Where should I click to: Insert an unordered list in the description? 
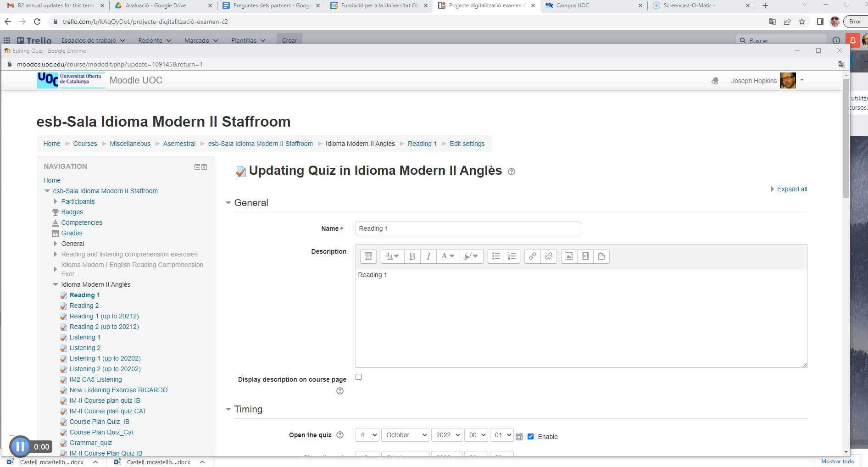(496, 256)
